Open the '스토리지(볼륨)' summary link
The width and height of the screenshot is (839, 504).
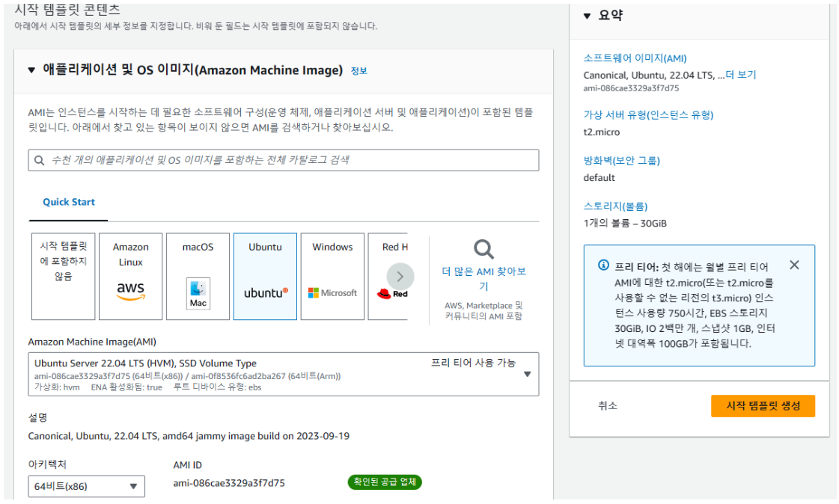click(x=615, y=206)
